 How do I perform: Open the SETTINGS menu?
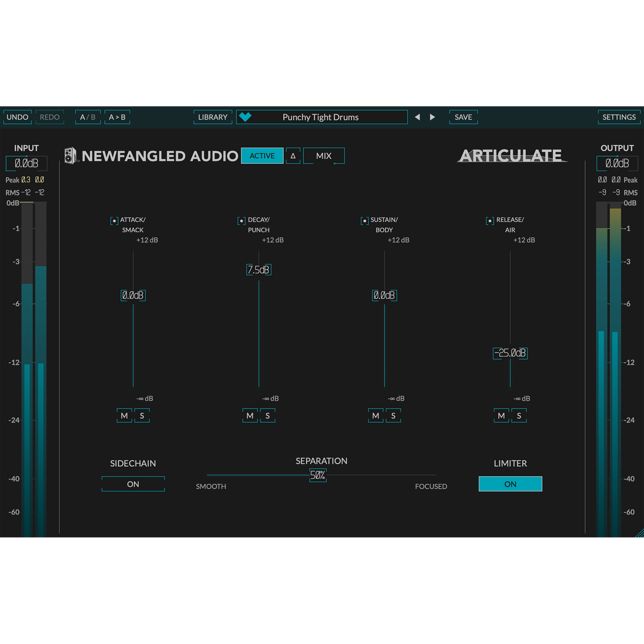tap(619, 117)
